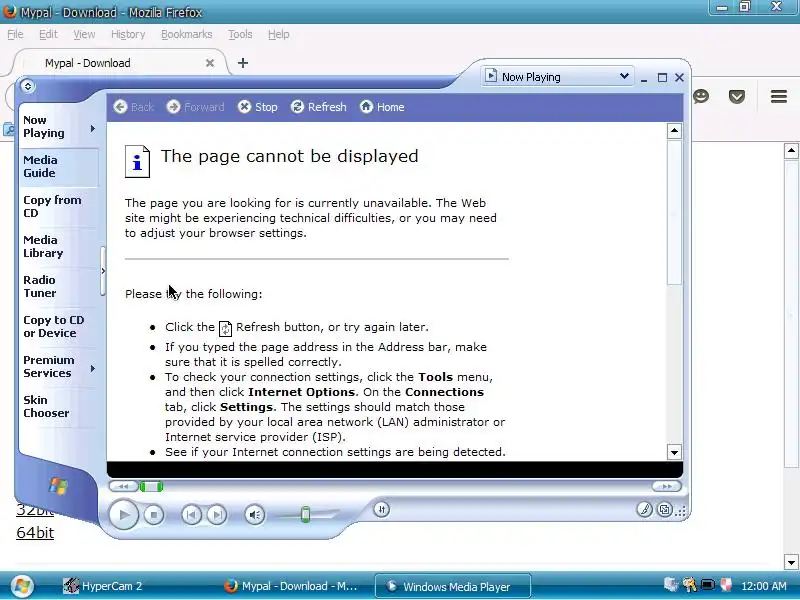The width and height of the screenshot is (800, 600).
Task: Refresh the Media Guide page
Action: click(319, 107)
